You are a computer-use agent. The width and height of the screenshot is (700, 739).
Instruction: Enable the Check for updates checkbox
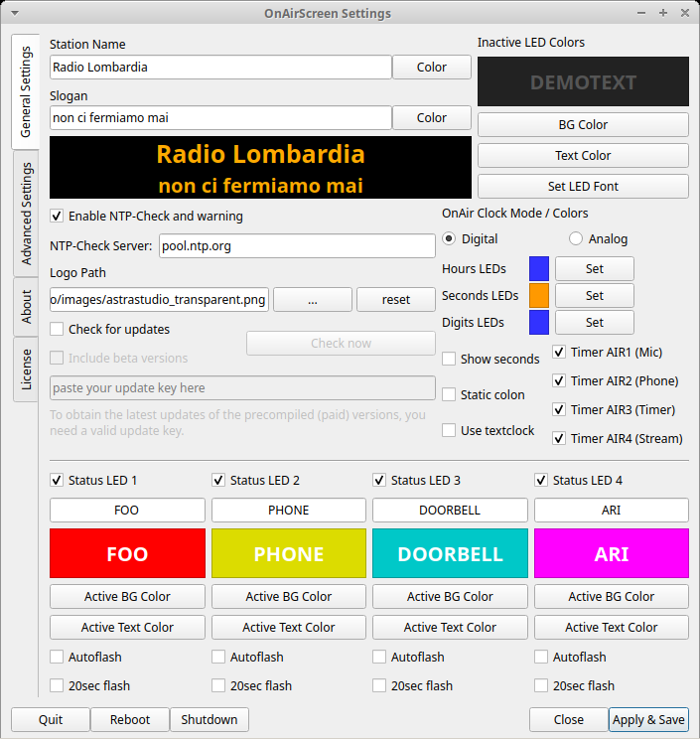pyautogui.click(x=58, y=329)
